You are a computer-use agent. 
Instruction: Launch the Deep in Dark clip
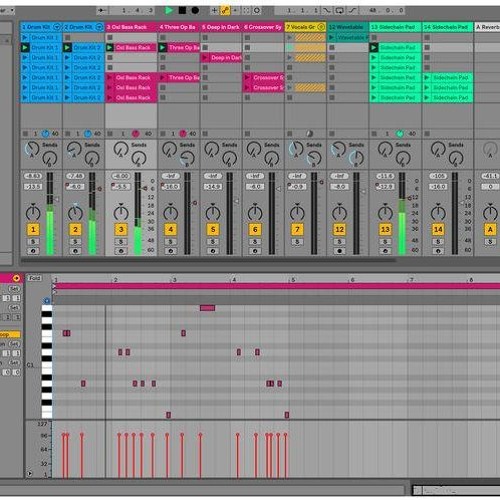pyautogui.click(x=205, y=58)
